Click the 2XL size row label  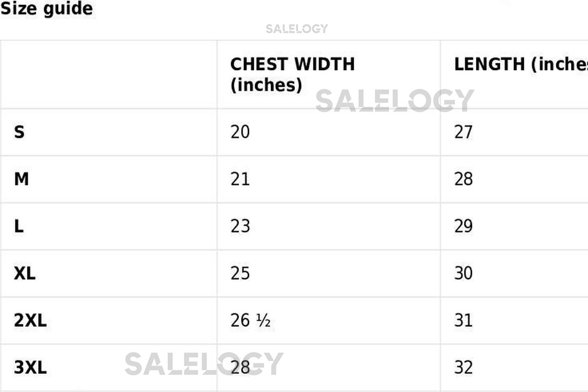30,320
